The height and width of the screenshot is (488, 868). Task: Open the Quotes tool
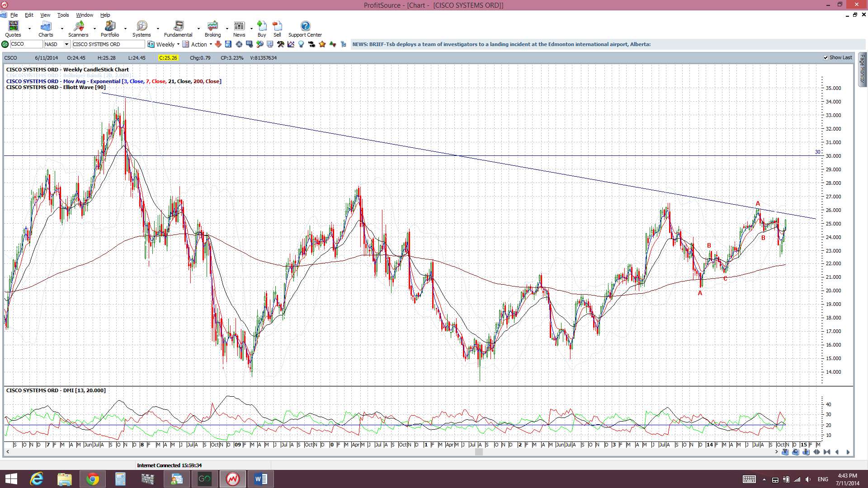(x=13, y=29)
